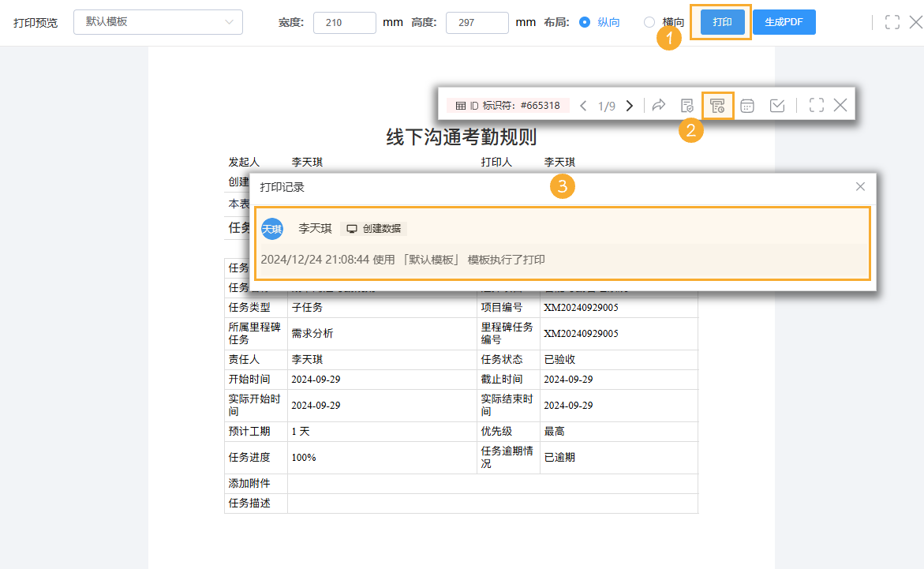The width and height of the screenshot is (924, 569).
Task: Enter fullscreen via the record toolbar expand icon
Action: point(816,104)
